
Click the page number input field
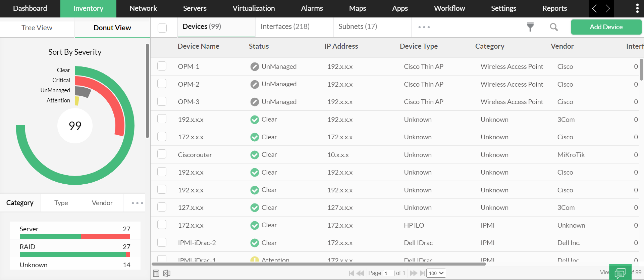[x=388, y=273]
